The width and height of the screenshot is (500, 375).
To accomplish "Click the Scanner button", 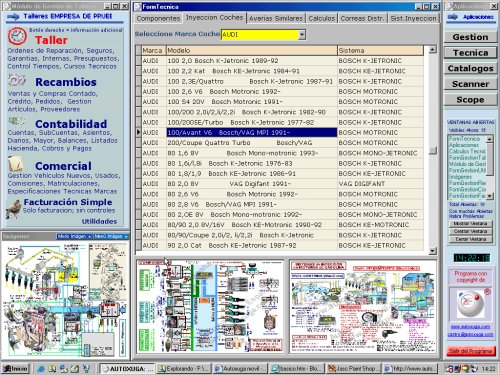I will click(x=470, y=84).
